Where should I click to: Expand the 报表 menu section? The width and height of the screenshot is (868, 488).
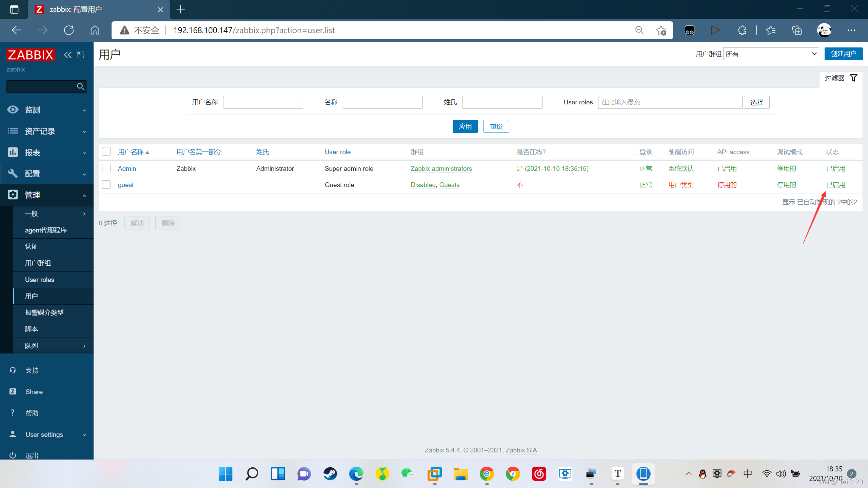point(47,152)
